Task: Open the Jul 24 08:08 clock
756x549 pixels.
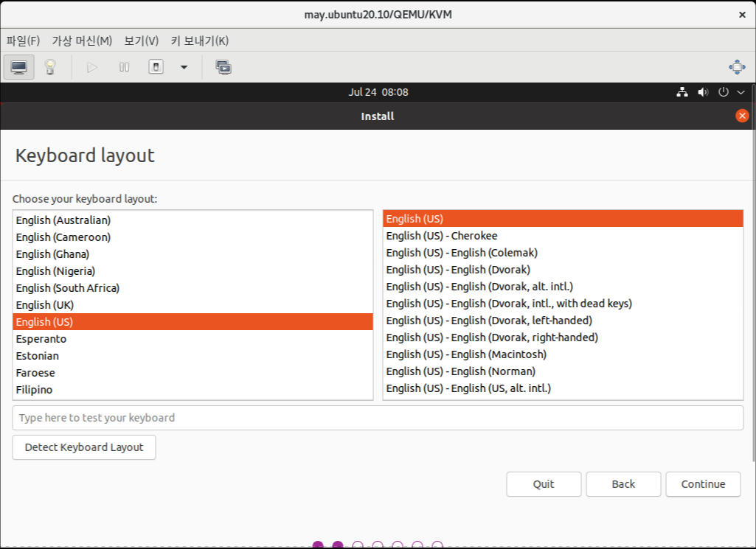Action: pos(378,92)
